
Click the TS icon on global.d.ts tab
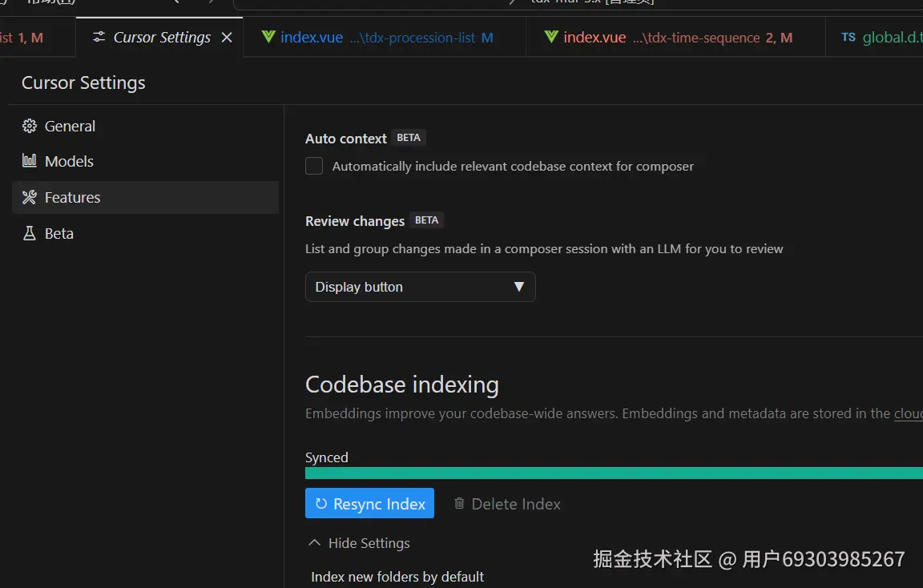pos(848,37)
